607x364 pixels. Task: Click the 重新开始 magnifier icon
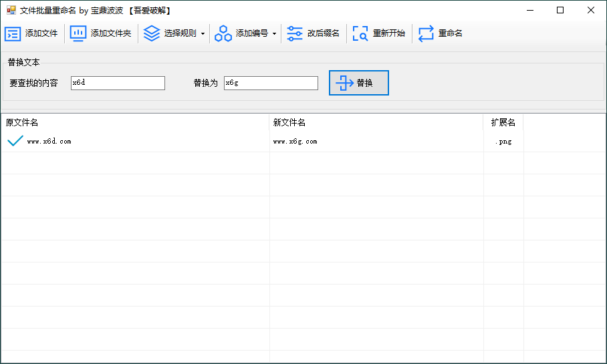click(x=360, y=34)
